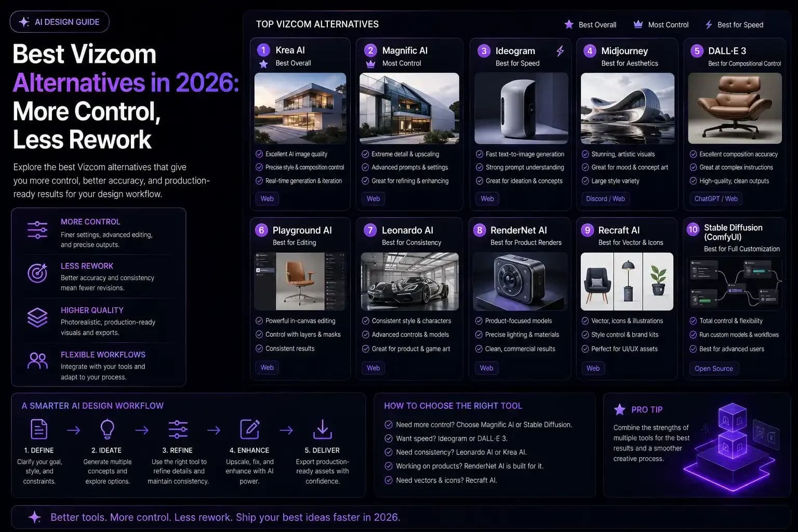Click the Web tag on Leonardo AI card

tap(373, 368)
